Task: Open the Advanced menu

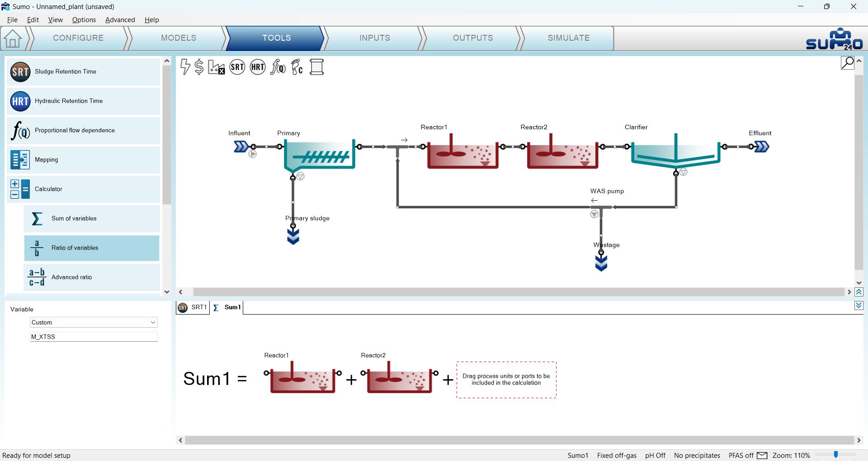Action: pos(120,20)
